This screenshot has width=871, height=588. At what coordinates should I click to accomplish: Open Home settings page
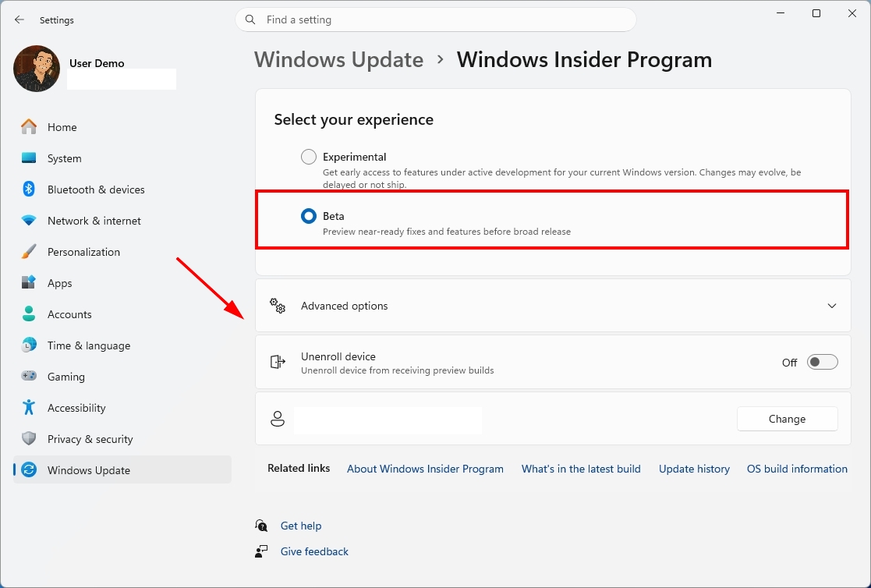pos(122,126)
